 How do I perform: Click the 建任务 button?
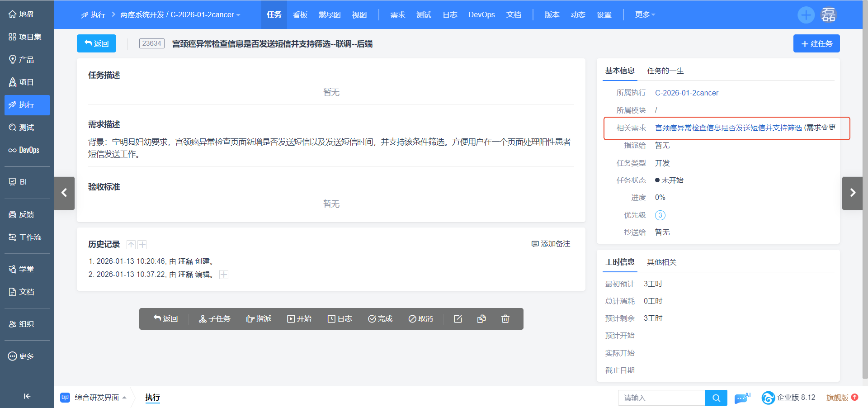(x=816, y=43)
